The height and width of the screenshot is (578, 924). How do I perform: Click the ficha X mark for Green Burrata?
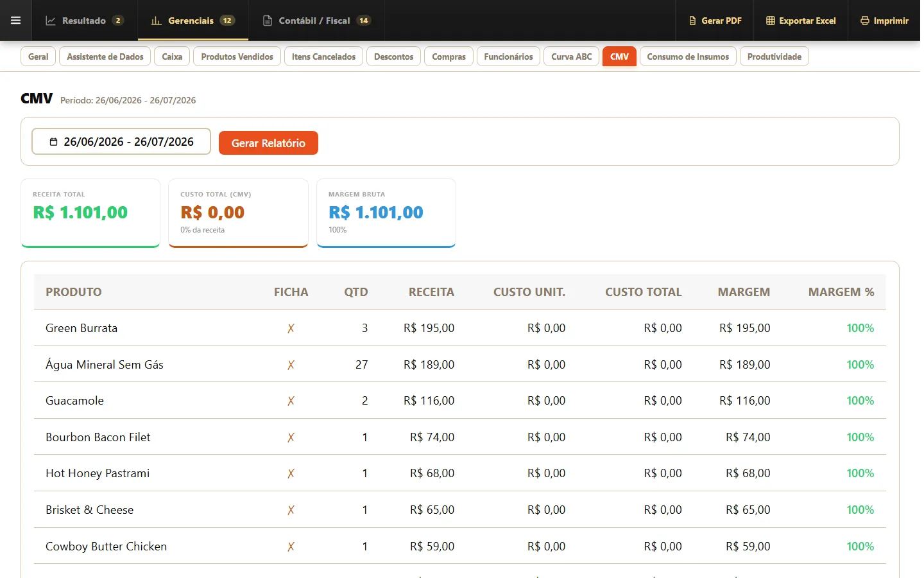[291, 328]
